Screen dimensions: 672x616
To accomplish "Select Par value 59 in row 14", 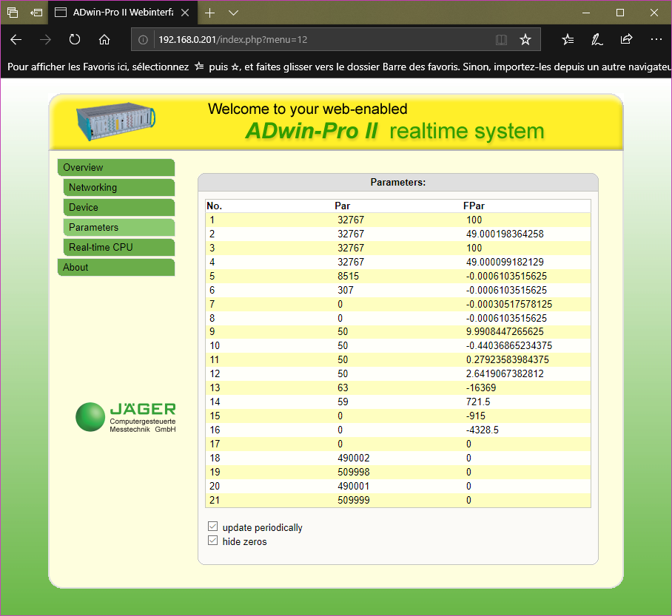I will click(x=343, y=402).
